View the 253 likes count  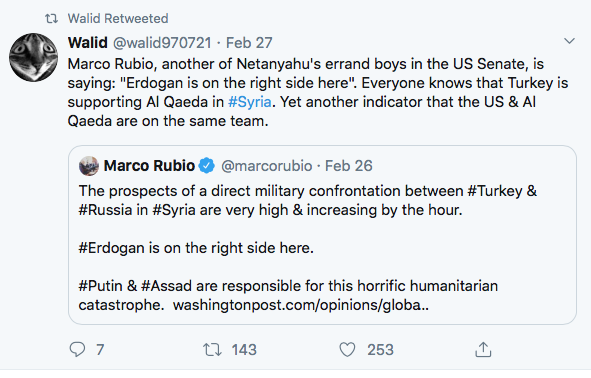point(380,350)
